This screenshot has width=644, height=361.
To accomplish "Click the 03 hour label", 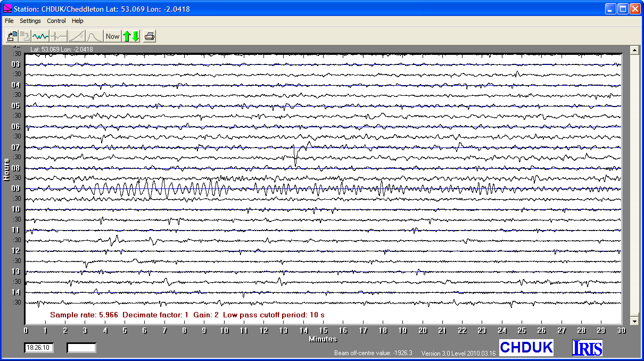I will pos(15,64).
